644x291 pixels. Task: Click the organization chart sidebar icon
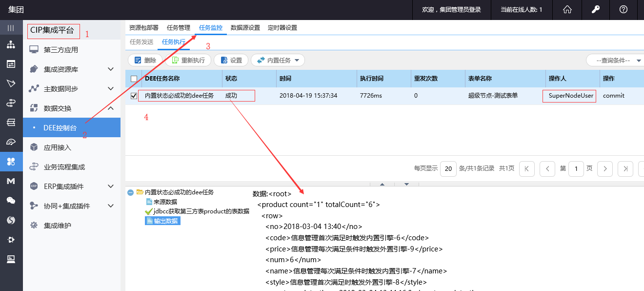(11, 45)
